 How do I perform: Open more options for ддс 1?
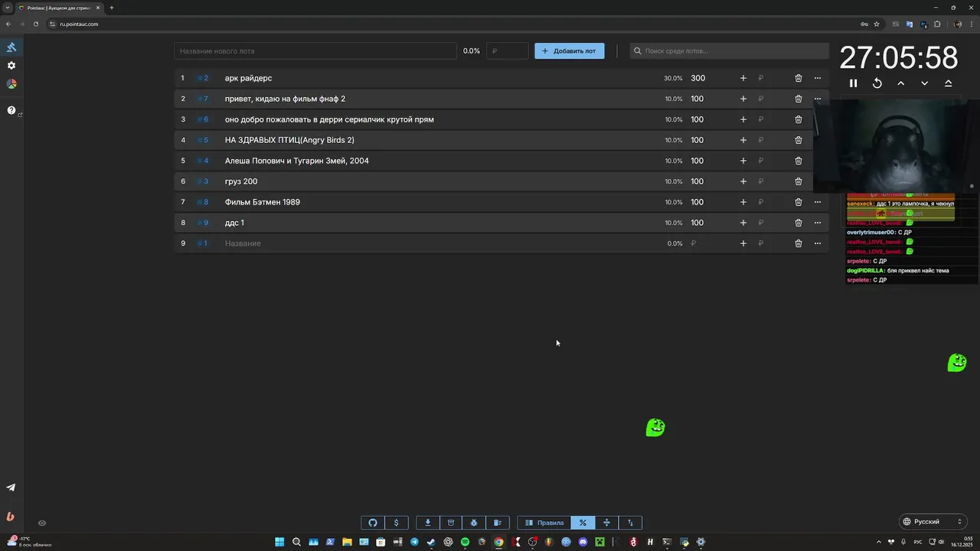click(818, 223)
